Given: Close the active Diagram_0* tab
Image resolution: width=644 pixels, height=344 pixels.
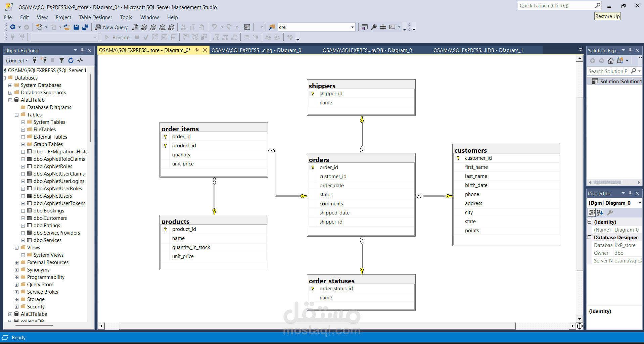Looking at the screenshot, I should [205, 50].
